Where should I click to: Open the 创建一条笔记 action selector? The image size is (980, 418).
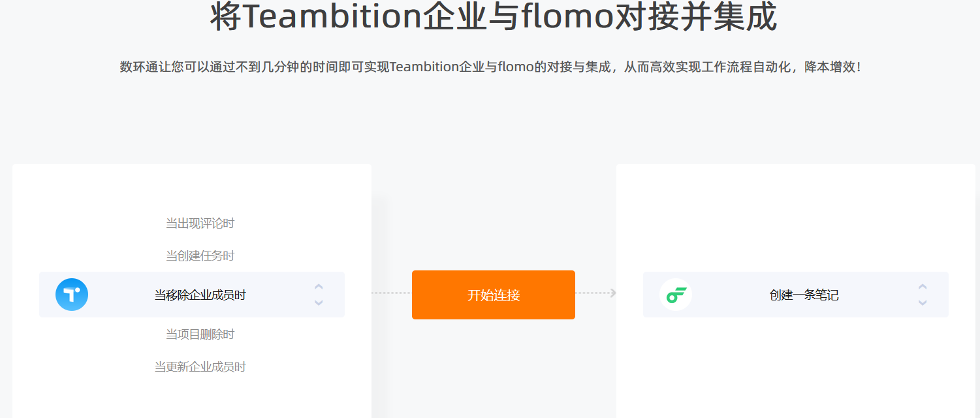(x=796, y=295)
